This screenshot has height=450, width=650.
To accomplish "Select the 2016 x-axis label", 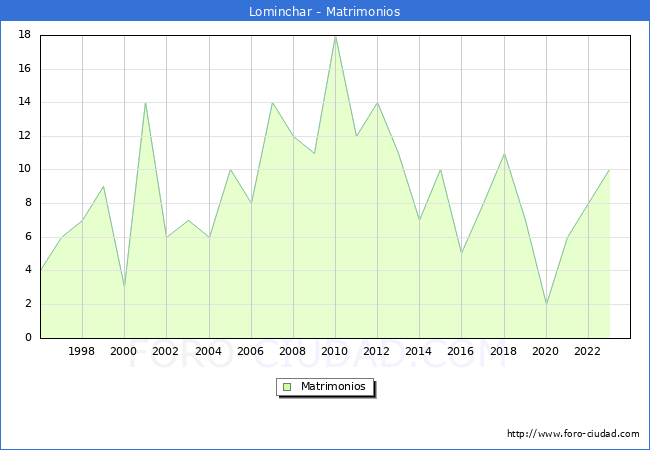I will [x=461, y=351].
